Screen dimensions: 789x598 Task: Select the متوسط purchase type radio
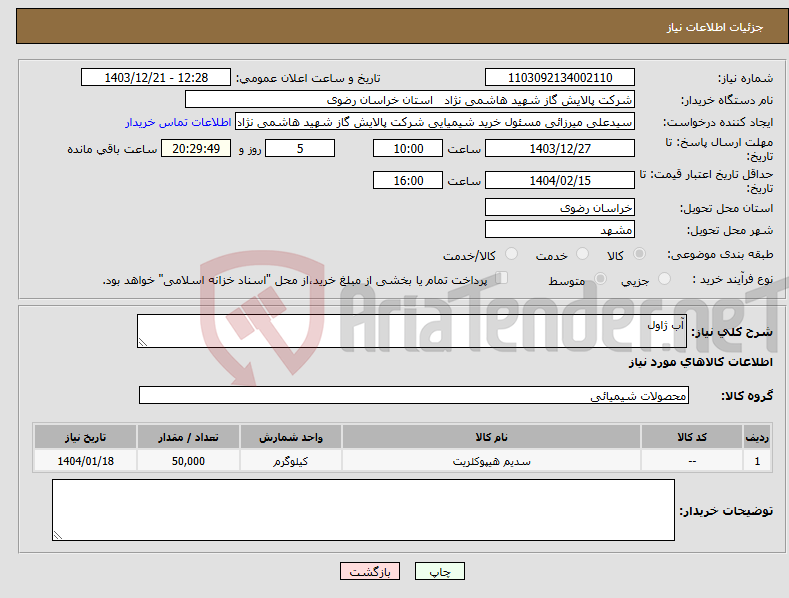coord(600,278)
